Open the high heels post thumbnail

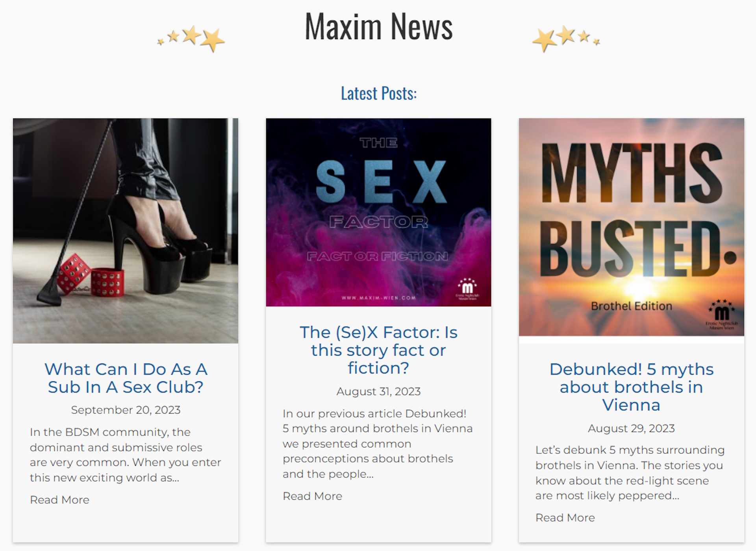[126, 231]
